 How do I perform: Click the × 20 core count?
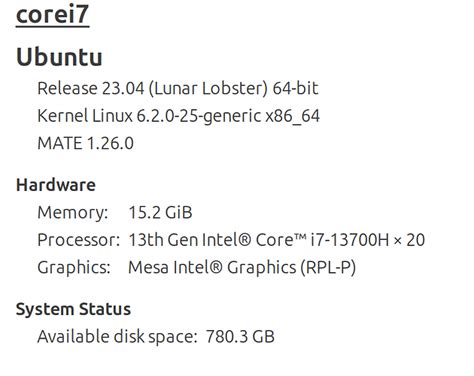pyautogui.click(x=409, y=240)
